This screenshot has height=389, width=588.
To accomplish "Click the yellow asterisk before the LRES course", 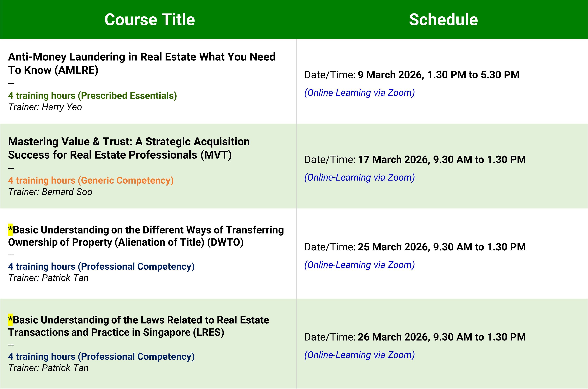I will pyautogui.click(x=10, y=320).
